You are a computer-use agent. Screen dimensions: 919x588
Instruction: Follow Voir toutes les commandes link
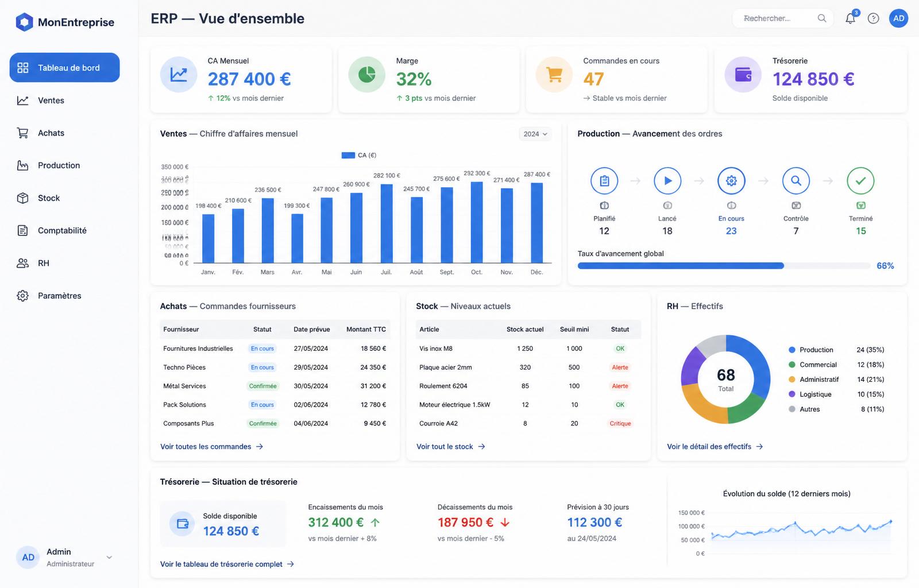(211, 447)
